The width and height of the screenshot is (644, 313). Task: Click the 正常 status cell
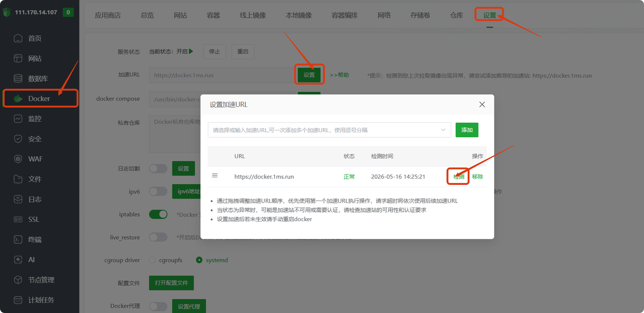pyautogui.click(x=349, y=176)
